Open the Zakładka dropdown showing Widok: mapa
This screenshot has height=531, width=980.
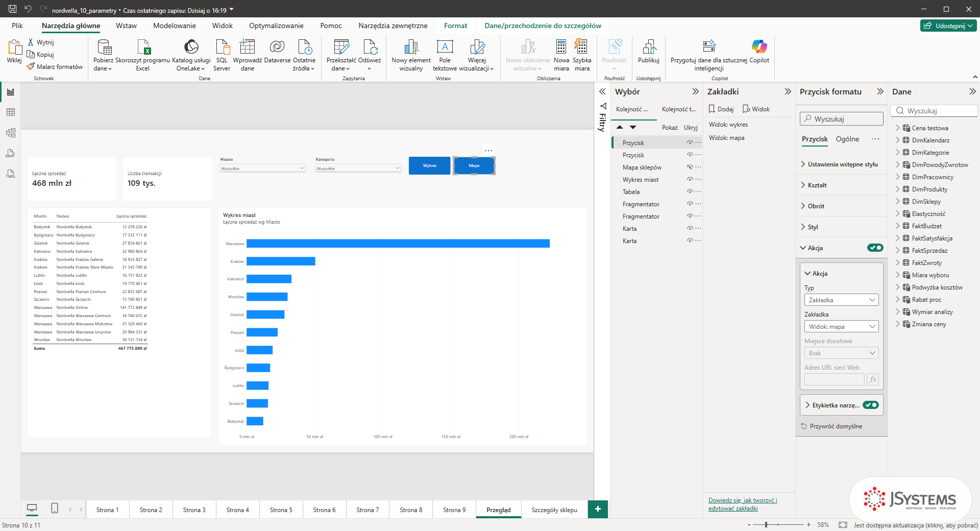coord(841,326)
